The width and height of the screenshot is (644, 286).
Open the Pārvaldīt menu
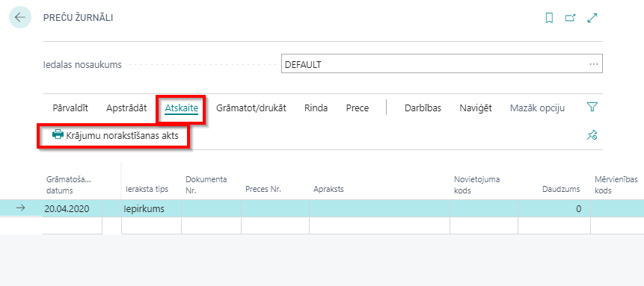[x=70, y=108]
